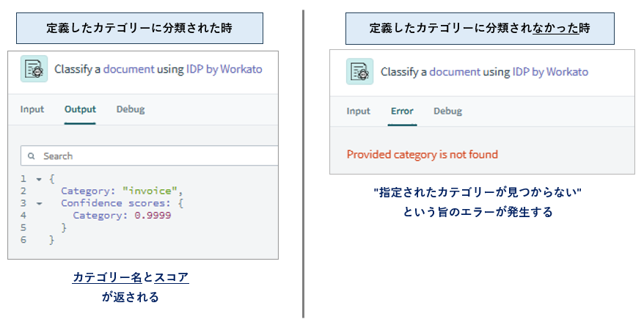Click 'IDP by Workato' link in right panel
Image resolution: width=644 pixels, height=322 pixels.
550,72
